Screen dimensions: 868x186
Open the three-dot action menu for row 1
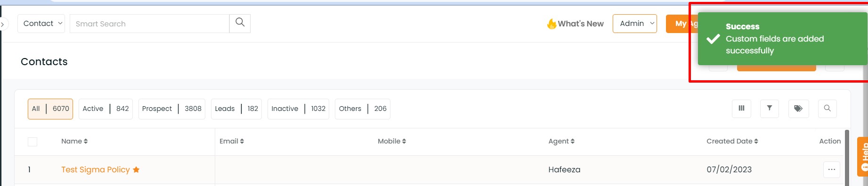(x=832, y=169)
